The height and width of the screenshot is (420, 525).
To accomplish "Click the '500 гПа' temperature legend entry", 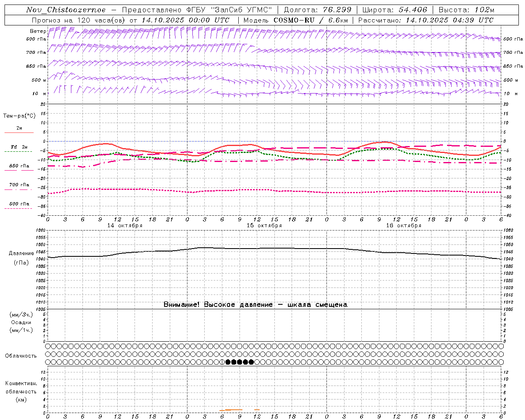I will point(19,204).
